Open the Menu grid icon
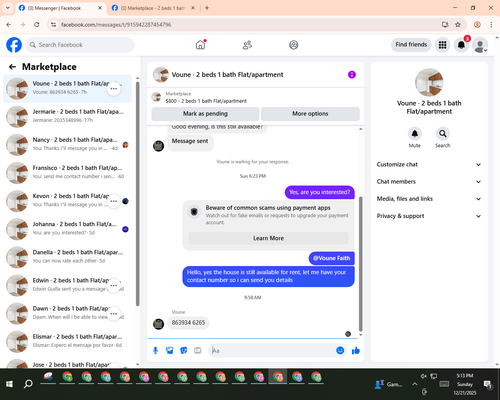This screenshot has height=400, width=500. (x=442, y=45)
